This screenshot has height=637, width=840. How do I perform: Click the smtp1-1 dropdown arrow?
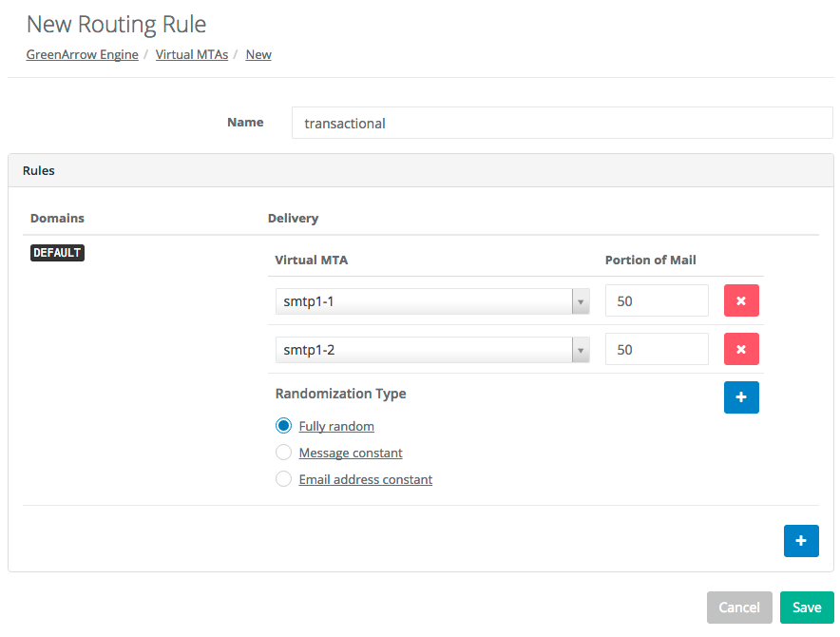[580, 301]
